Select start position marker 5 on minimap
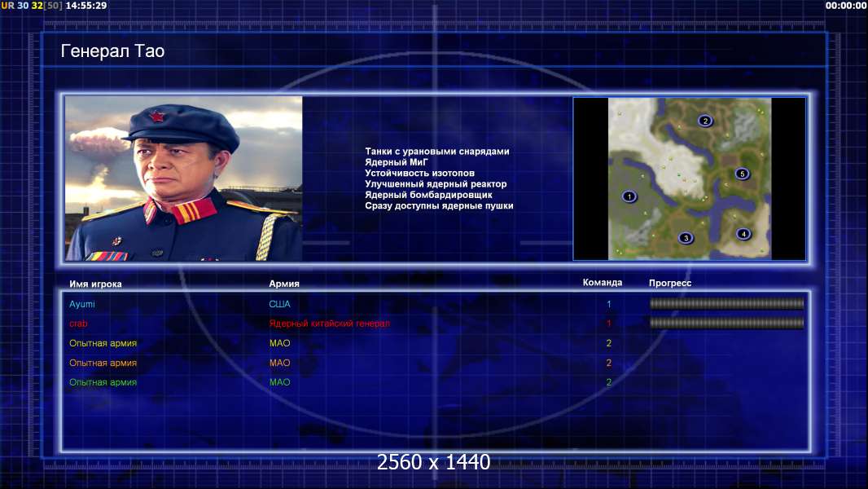Viewport: 868px width, 489px height. click(743, 174)
